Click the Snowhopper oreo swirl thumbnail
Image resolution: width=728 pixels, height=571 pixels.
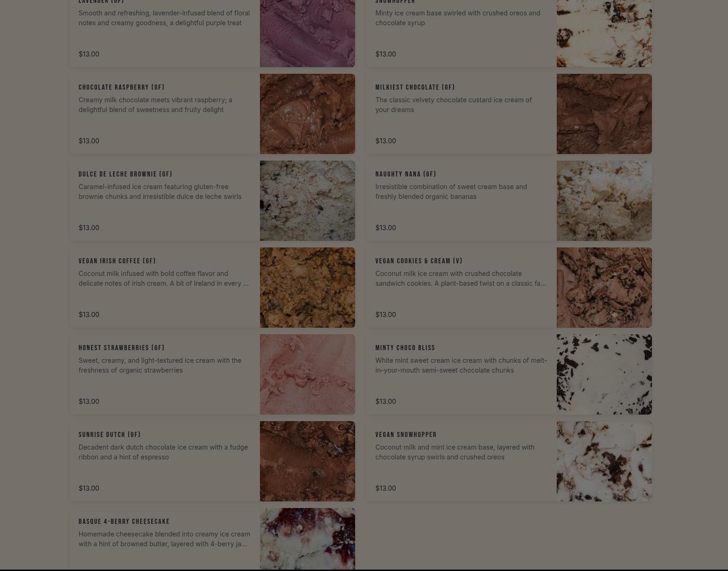604,33
